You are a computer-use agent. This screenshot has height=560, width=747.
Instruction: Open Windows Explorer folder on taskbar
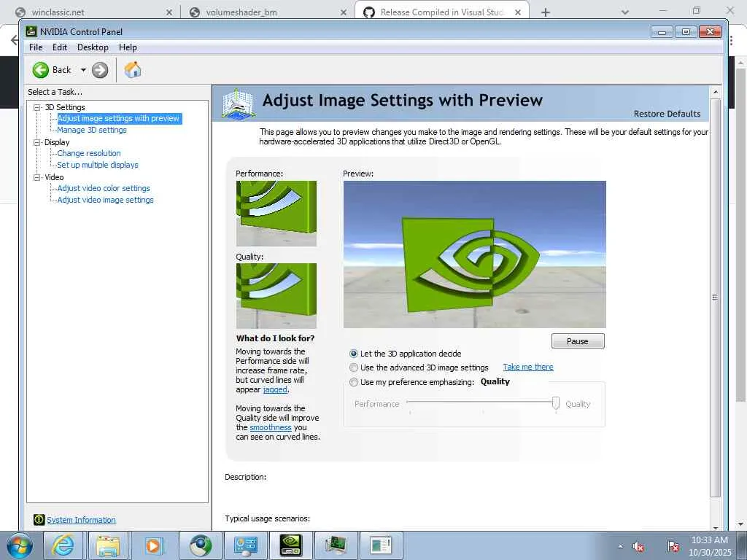click(x=108, y=545)
